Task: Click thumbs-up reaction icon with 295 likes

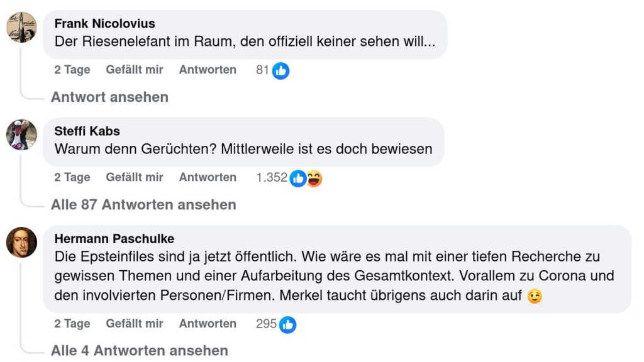Action: coord(287,324)
